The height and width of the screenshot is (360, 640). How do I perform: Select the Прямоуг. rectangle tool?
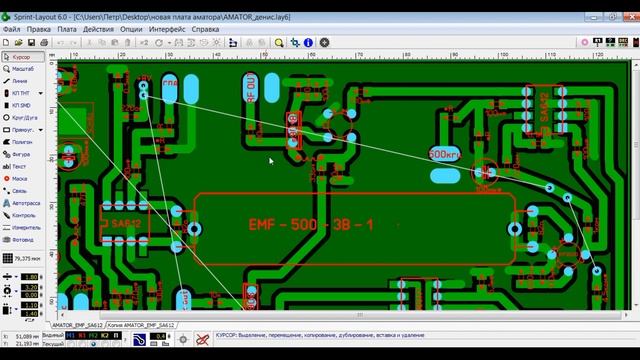coord(19,130)
